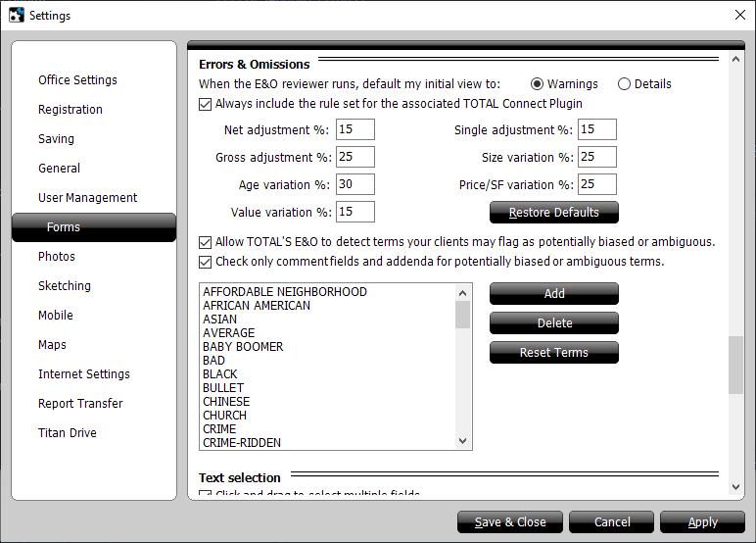Select the Warnings radio button

coord(537,84)
